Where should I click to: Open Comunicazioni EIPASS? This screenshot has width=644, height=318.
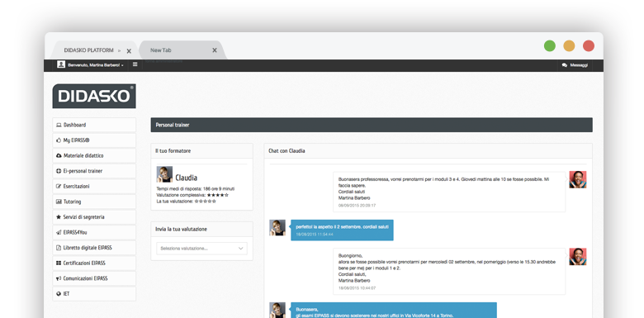pyautogui.click(x=94, y=278)
